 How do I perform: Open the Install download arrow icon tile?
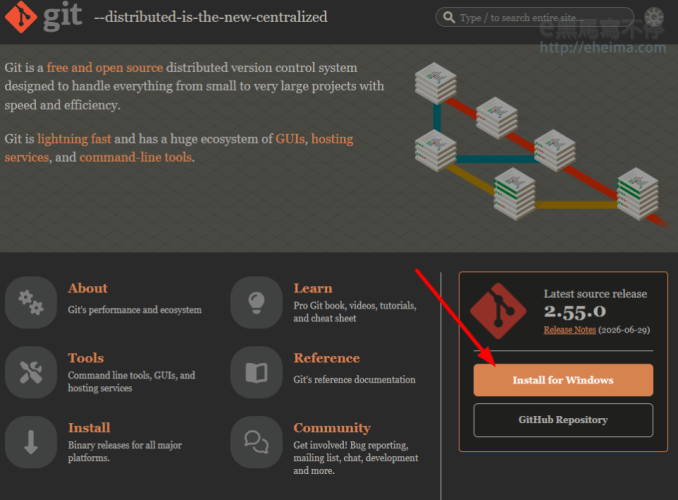31,442
